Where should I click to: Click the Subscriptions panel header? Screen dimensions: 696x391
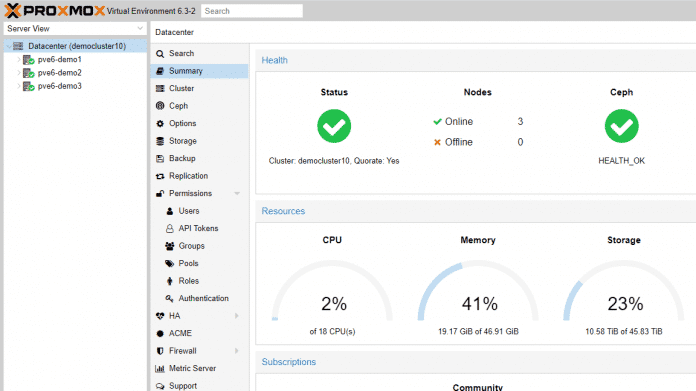pyautogui.click(x=476, y=362)
